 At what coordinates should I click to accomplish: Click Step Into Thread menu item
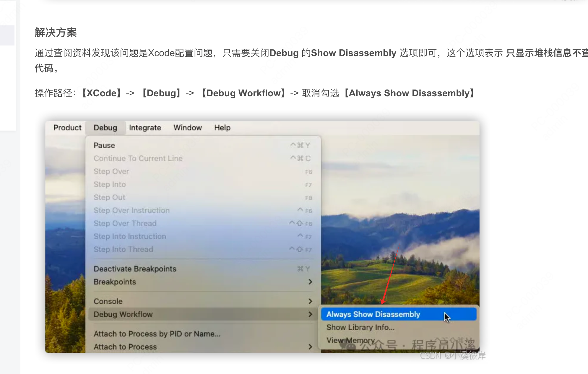point(123,249)
